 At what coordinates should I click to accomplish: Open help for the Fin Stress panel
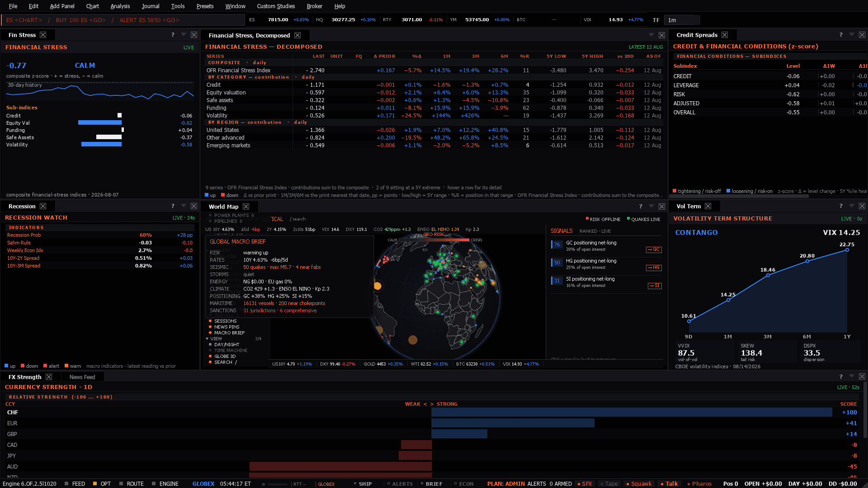coord(173,35)
